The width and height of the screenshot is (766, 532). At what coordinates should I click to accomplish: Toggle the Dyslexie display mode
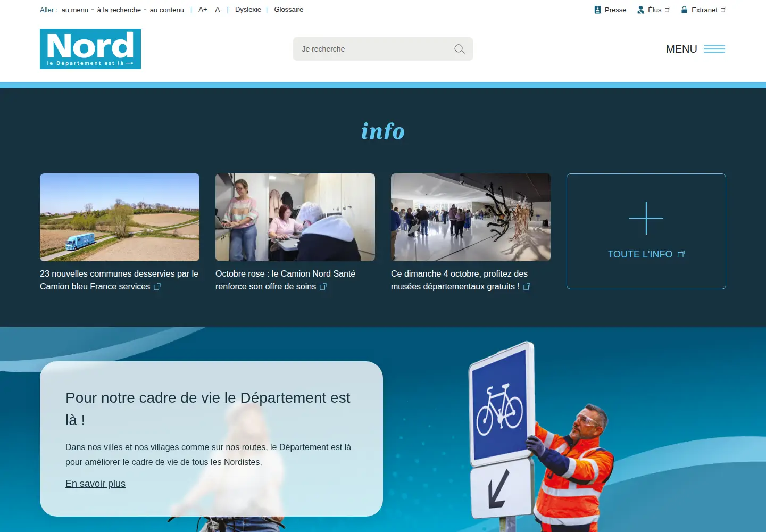tap(248, 10)
